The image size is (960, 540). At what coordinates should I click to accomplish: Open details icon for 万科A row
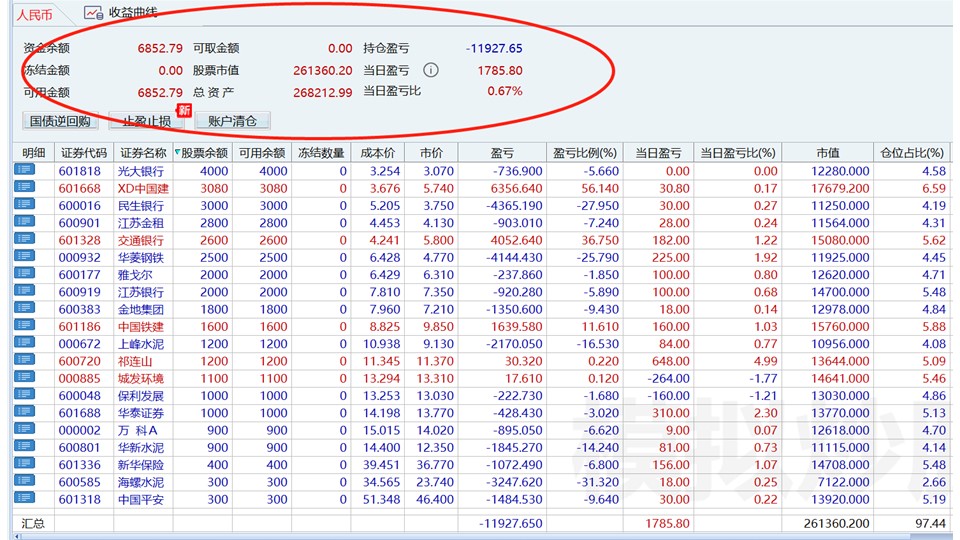coord(24,429)
